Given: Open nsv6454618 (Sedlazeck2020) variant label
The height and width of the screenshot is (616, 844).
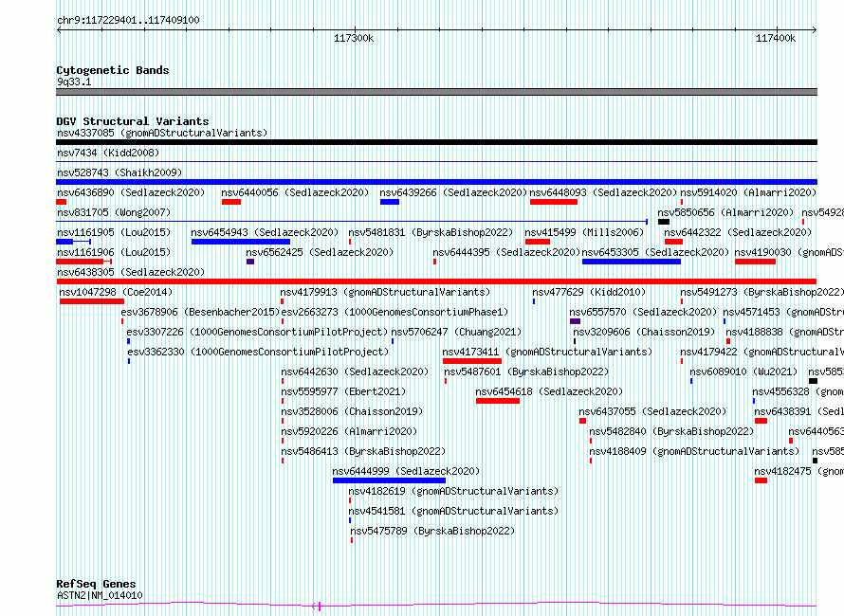Looking at the screenshot, I should point(549,391).
